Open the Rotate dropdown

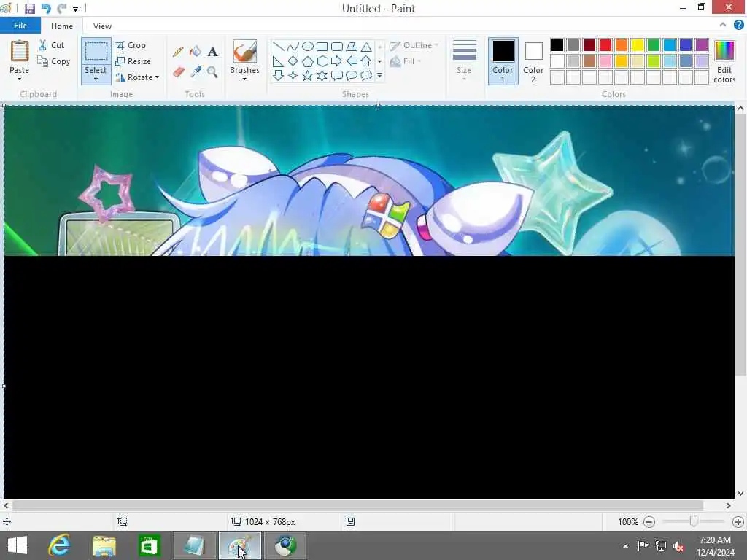137,77
